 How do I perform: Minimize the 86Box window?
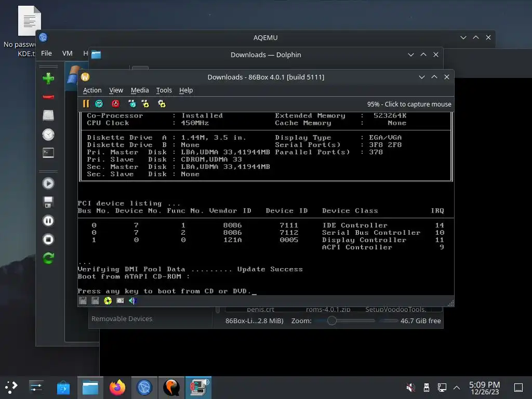422,77
